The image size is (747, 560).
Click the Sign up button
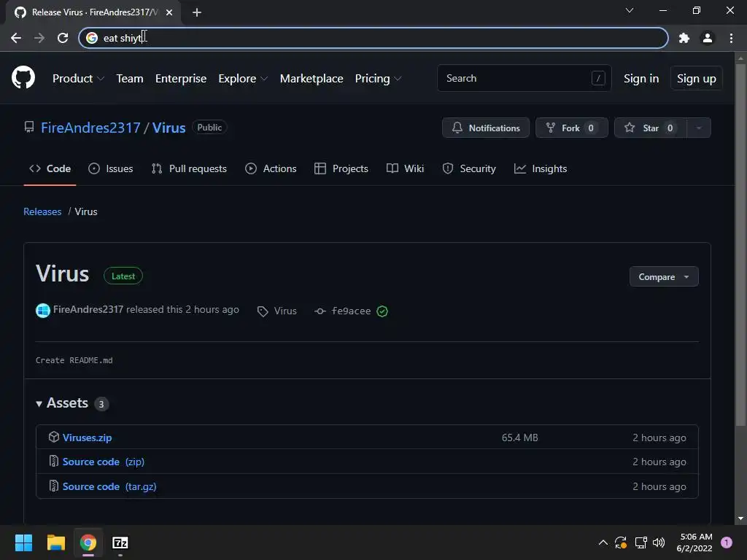[x=697, y=79]
